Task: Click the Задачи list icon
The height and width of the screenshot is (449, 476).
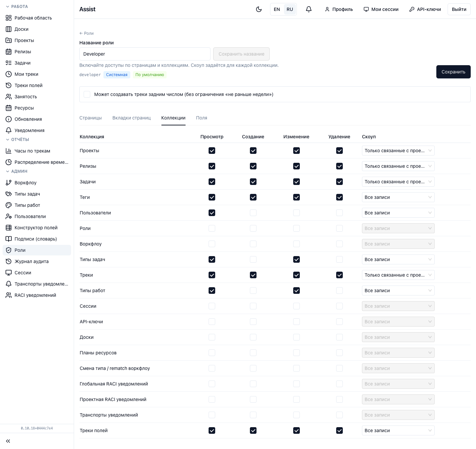Action: 9,63
